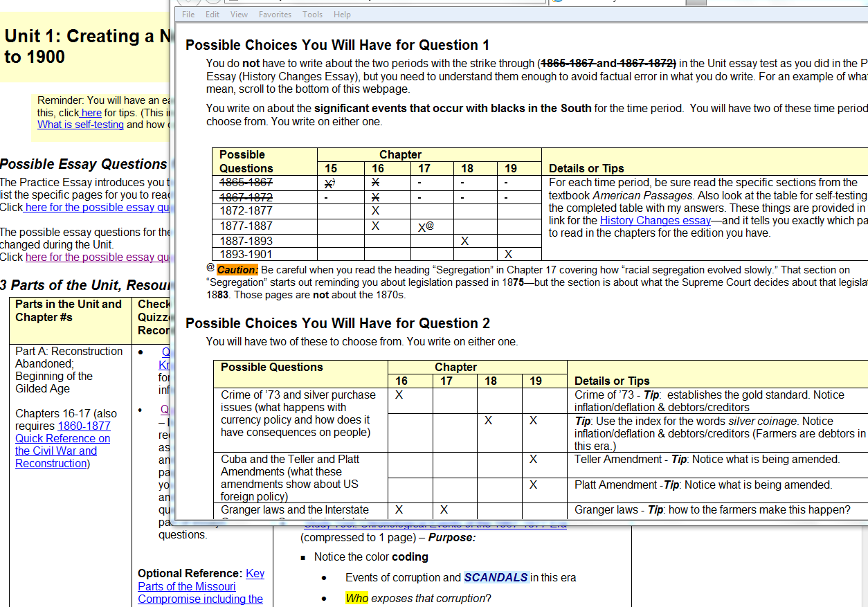Open the View menu
Image resolution: width=868 pixels, height=607 pixels.
(239, 15)
